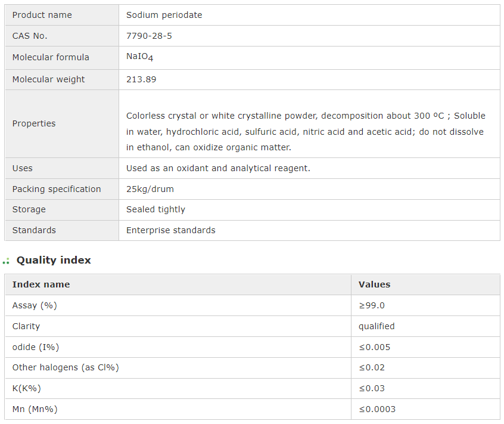Click the Quality index heading
This screenshot has width=504, height=424.
coord(54,260)
